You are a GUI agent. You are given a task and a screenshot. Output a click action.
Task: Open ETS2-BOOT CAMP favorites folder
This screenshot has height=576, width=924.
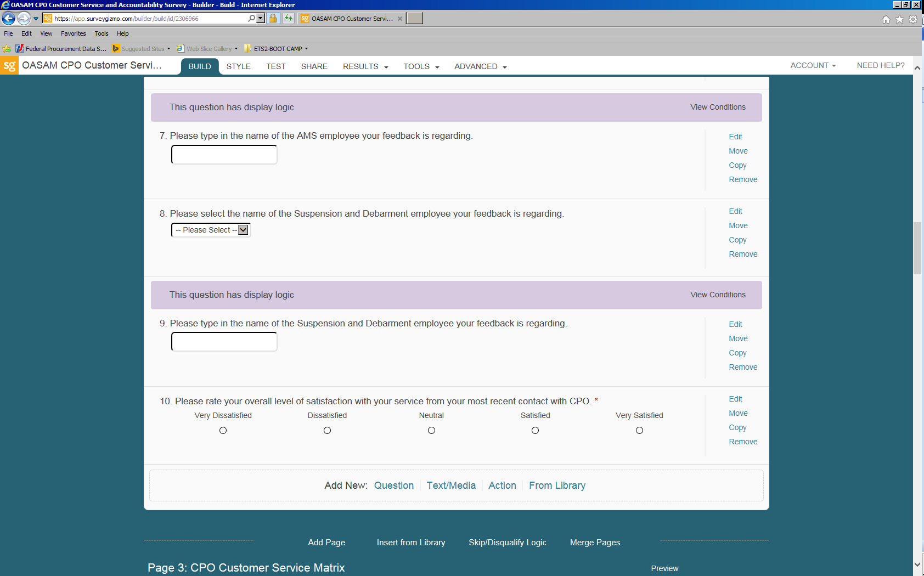pos(276,49)
